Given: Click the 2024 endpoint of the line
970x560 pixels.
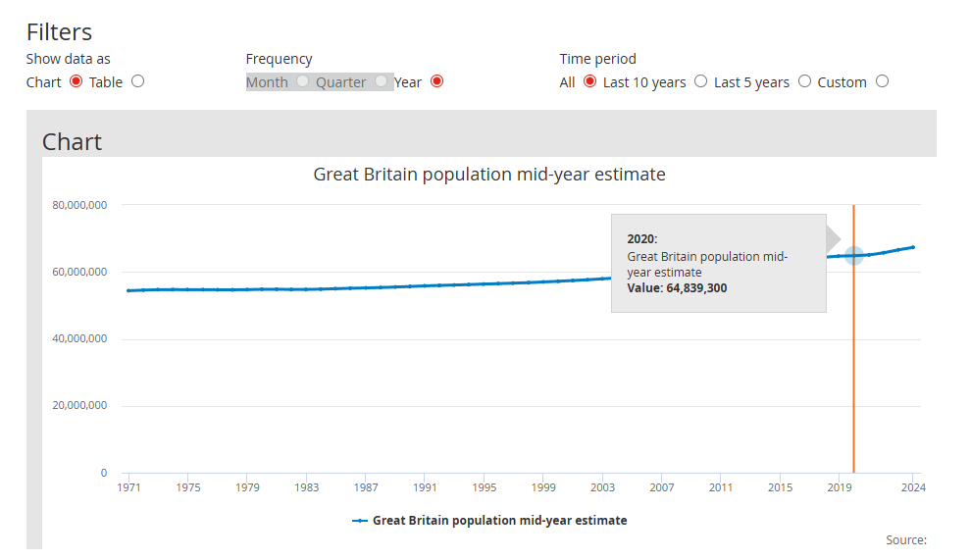Looking at the screenshot, I should [x=913, y=247].
